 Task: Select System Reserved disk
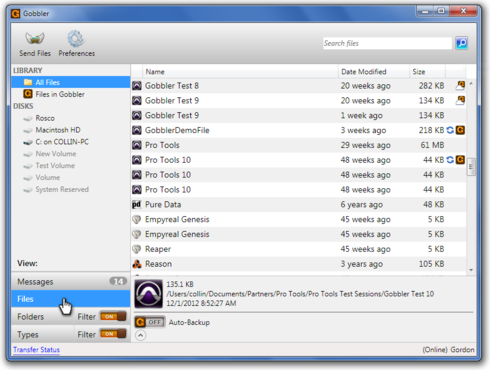(x=62, y=190)
